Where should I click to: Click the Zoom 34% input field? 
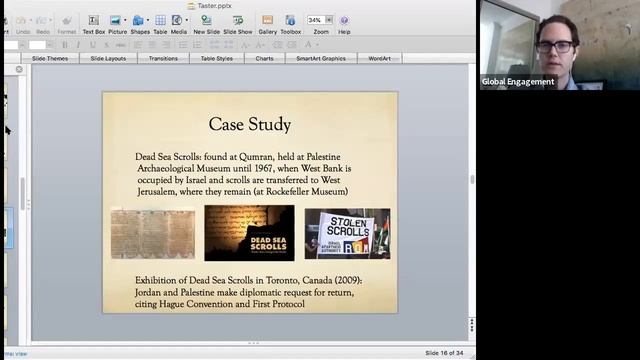click(316, 20)
